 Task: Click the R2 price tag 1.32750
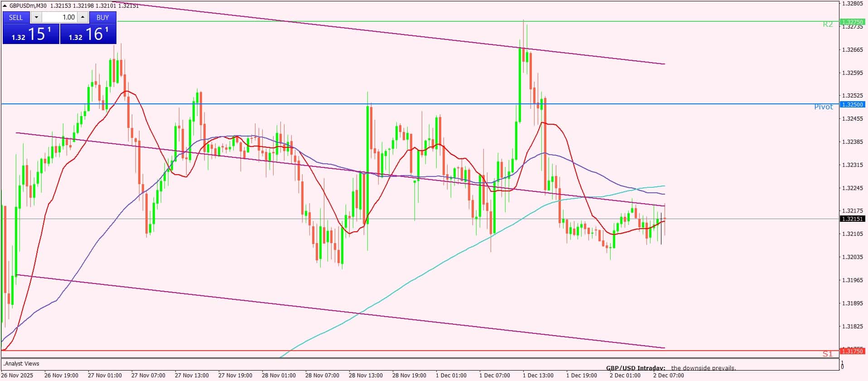click(852, 22)
